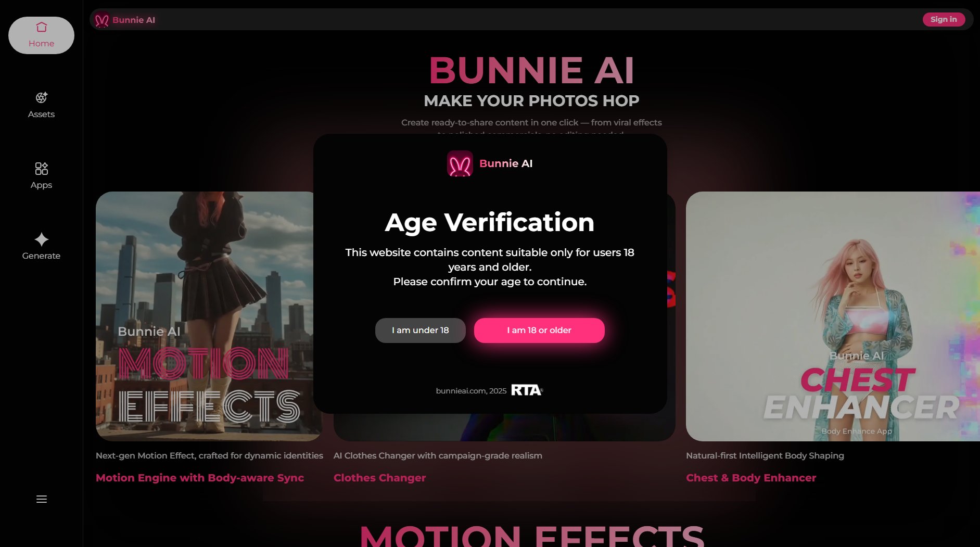980x547 pixels.
Task: Expand the hamburger menu in sidebar
Action: pyautogui.click(x=42, y=499)
